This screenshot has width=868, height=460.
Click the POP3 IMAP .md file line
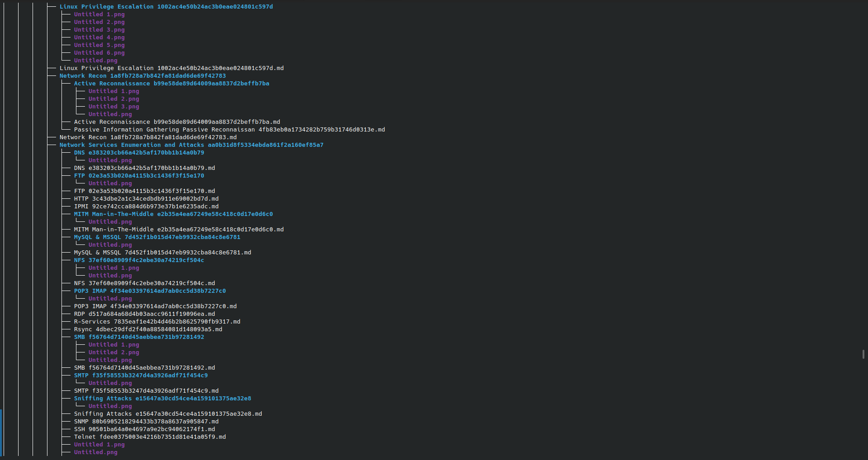(156, 306)
